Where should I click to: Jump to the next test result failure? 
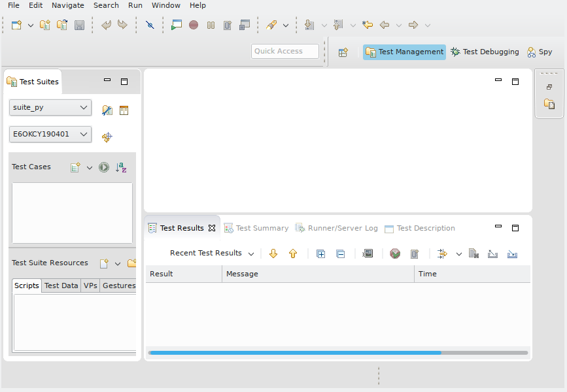pyautogui.click(x=273, y=253)
